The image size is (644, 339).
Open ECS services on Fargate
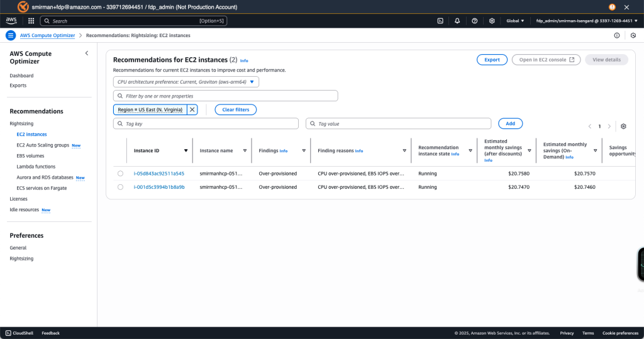click(42, 188)
